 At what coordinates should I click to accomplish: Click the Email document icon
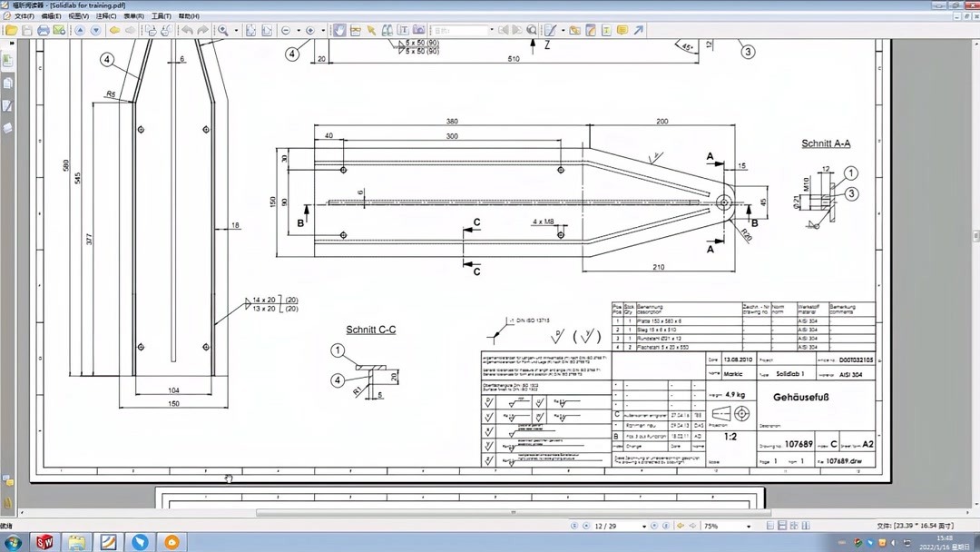click(x=56, y=30)
